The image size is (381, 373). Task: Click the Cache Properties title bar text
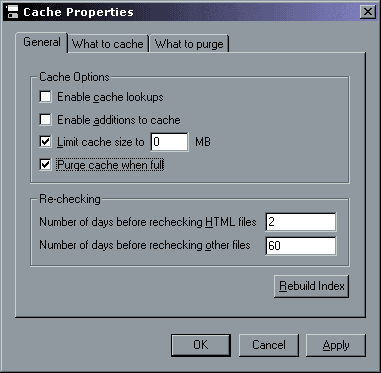pos(78,12)
